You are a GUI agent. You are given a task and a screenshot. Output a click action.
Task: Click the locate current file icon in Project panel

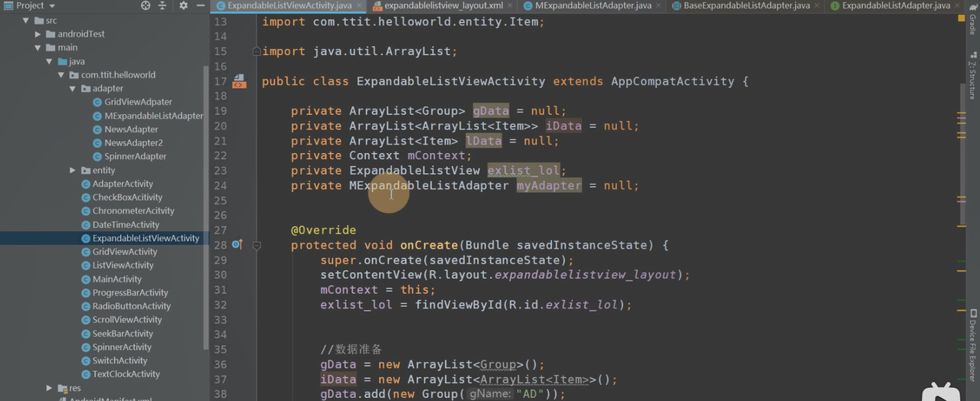146,5
